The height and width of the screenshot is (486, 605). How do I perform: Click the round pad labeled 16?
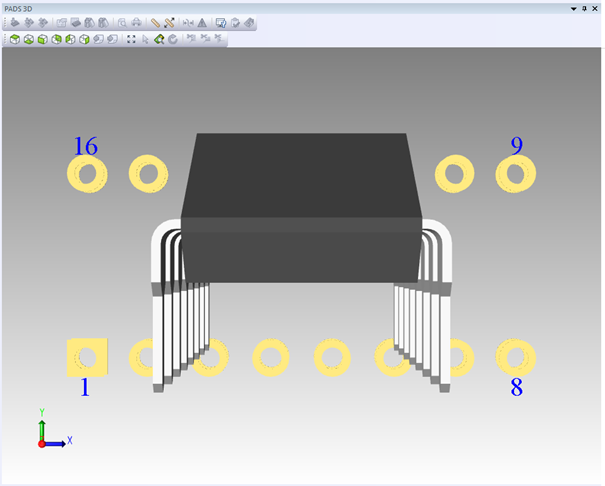click(87, 174)
